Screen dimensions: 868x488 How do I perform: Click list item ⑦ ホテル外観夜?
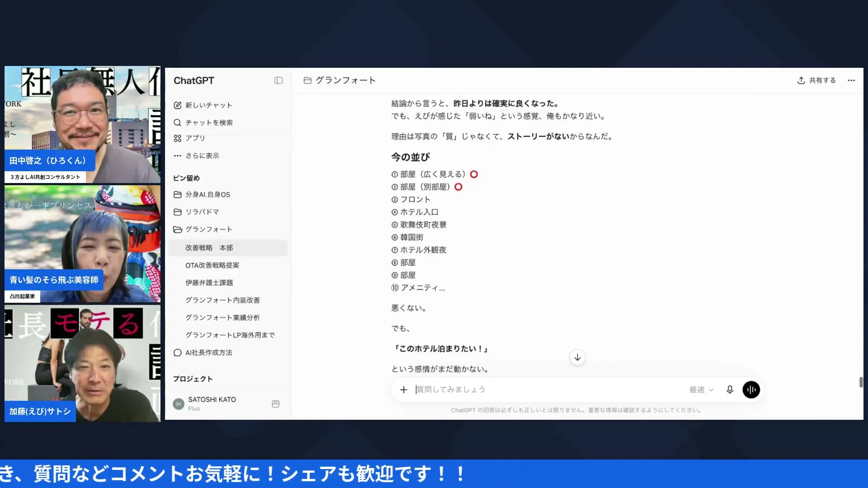click(419, 250)
